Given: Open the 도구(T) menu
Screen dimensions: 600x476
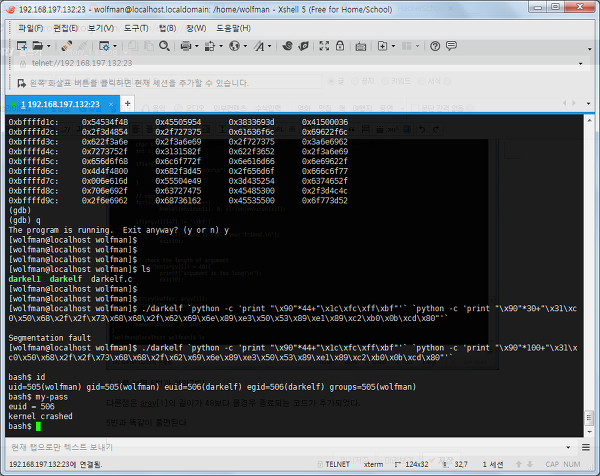Looking at the screenshot, I should [136, 28].
